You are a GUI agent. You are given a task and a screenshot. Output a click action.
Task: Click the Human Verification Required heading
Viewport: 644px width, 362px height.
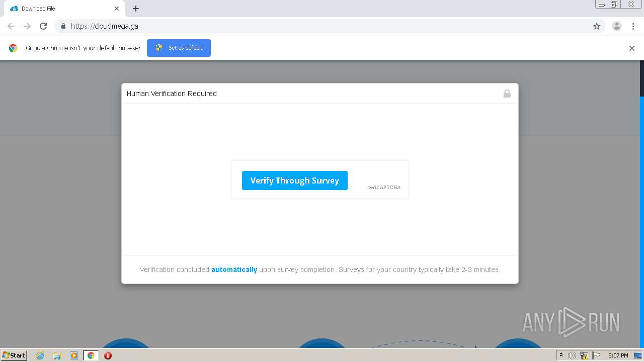point(172,94)
